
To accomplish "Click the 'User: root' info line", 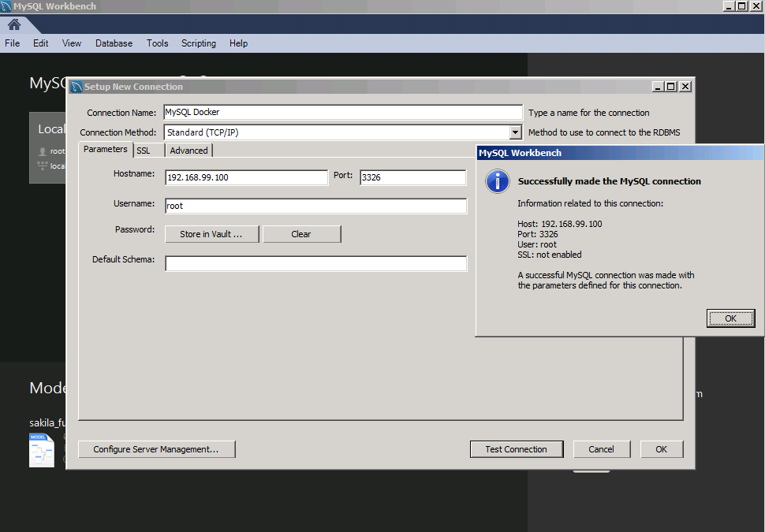I will coord(536,244).
